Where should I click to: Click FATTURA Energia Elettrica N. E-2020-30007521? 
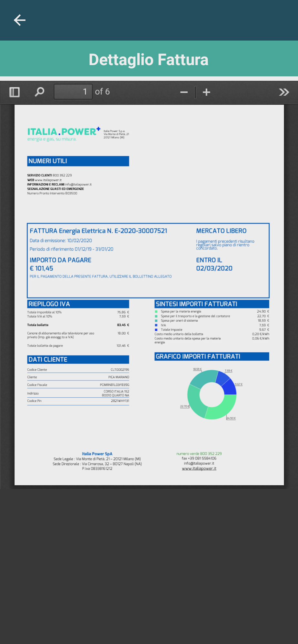tap(98, 231)
